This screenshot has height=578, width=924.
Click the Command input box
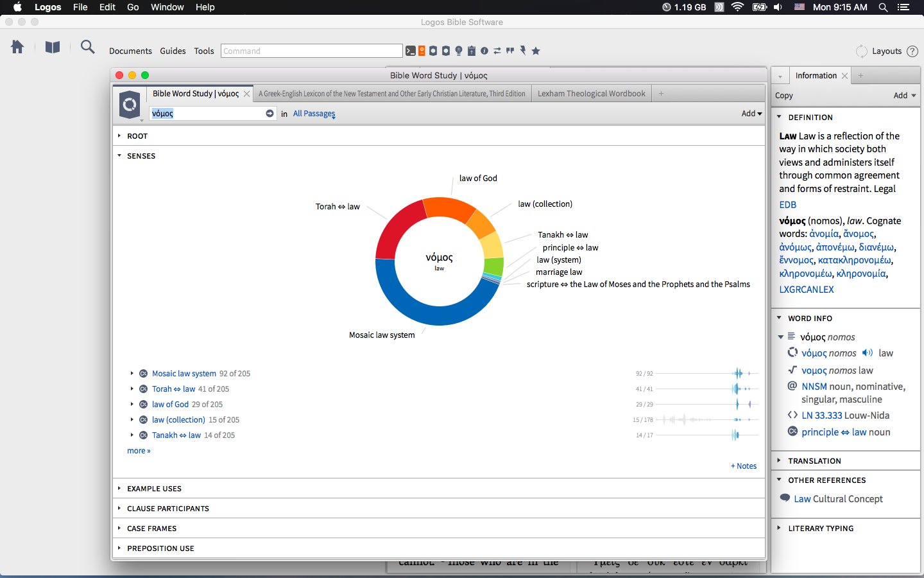312,51
